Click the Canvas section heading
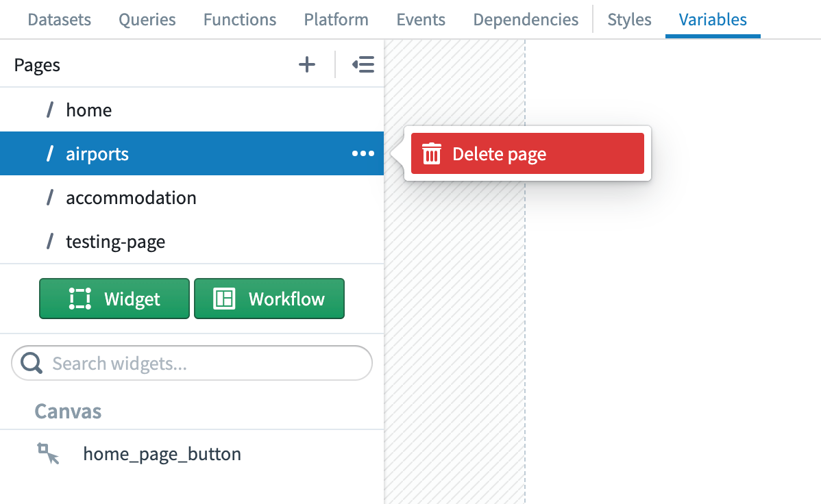821x504 pixels. [68, 412]
